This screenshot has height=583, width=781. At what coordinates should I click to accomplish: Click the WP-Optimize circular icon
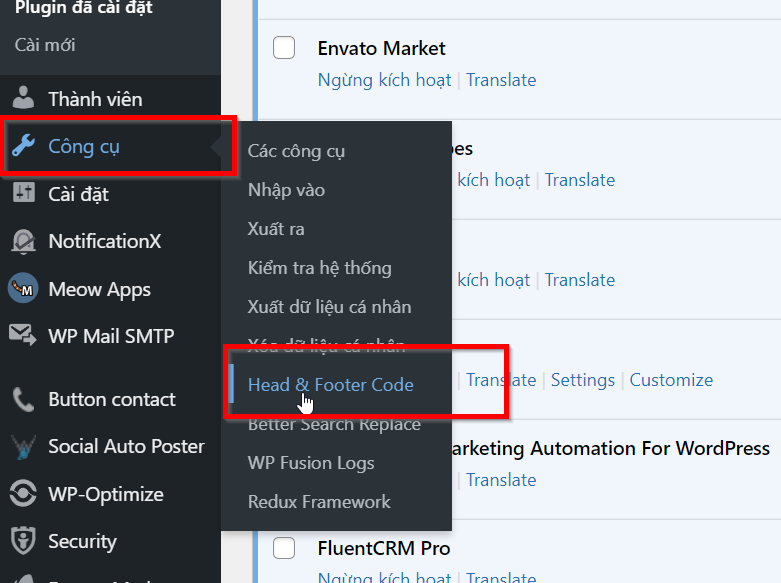23,493
